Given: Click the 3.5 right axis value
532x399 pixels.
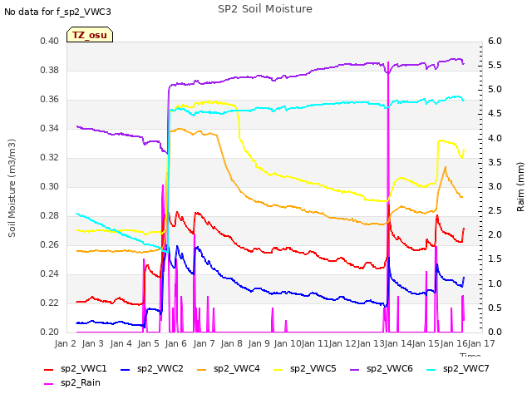Looking at the screenshot, I should click(x=495, y=162).
